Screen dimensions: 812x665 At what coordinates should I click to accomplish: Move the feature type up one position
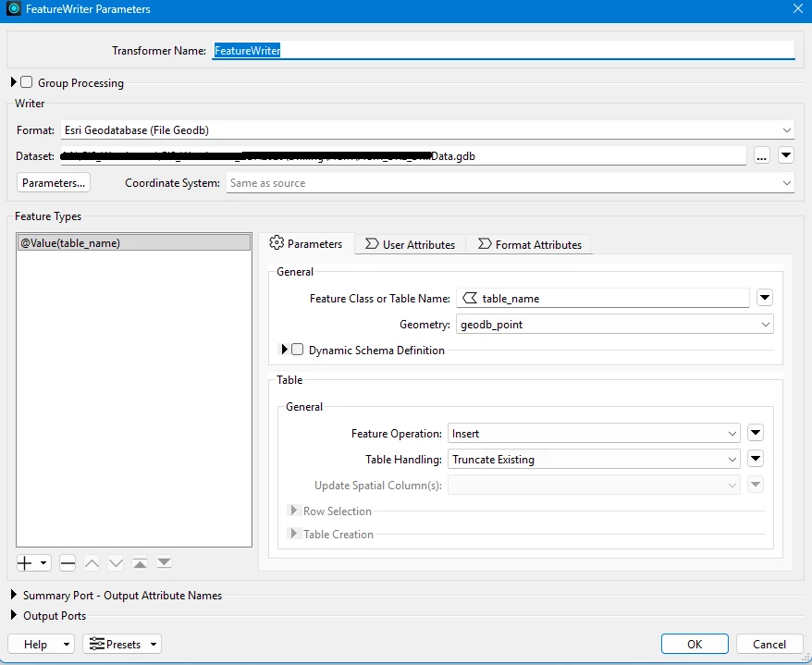[92, 563]
